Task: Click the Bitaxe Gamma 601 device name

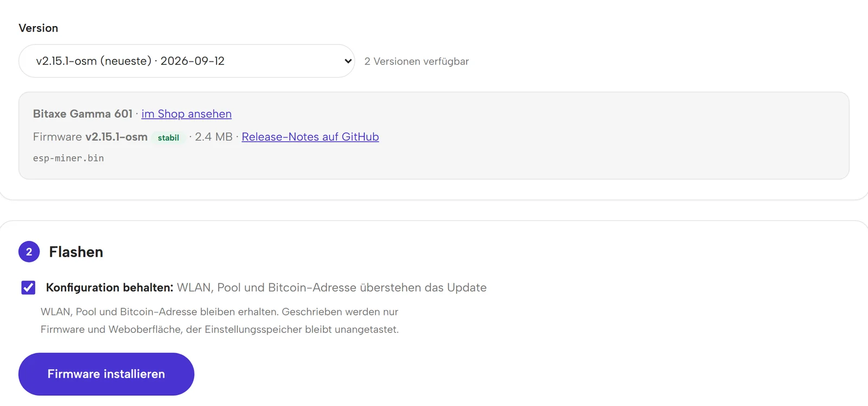Action: pyautogui.click(x=82, y=114)
